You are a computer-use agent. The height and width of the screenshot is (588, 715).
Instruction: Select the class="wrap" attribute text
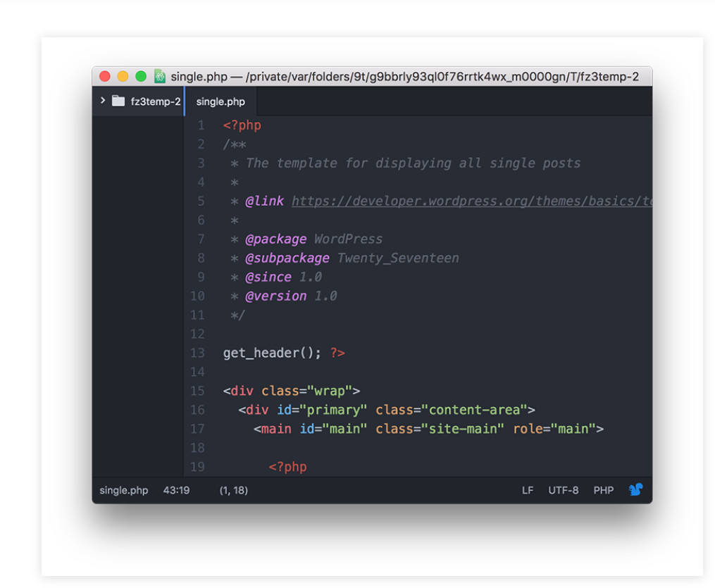pos(306,391)
